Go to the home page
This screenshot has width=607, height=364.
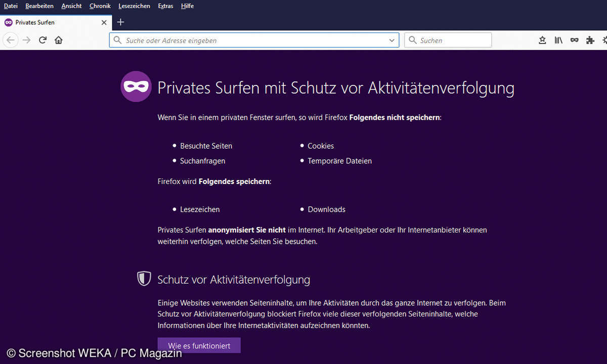point(59,40)
